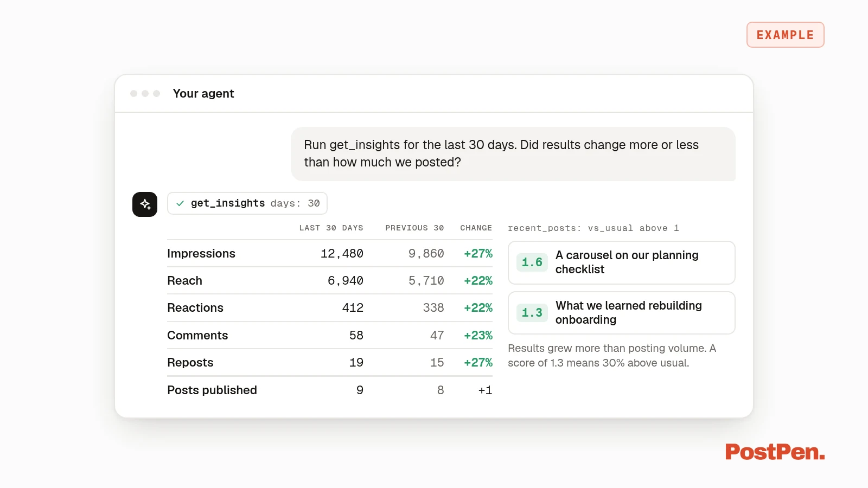This screenshot has height=488, width=868.
Task: Click the 5,710 previous reach value
Action: [426, 281]
